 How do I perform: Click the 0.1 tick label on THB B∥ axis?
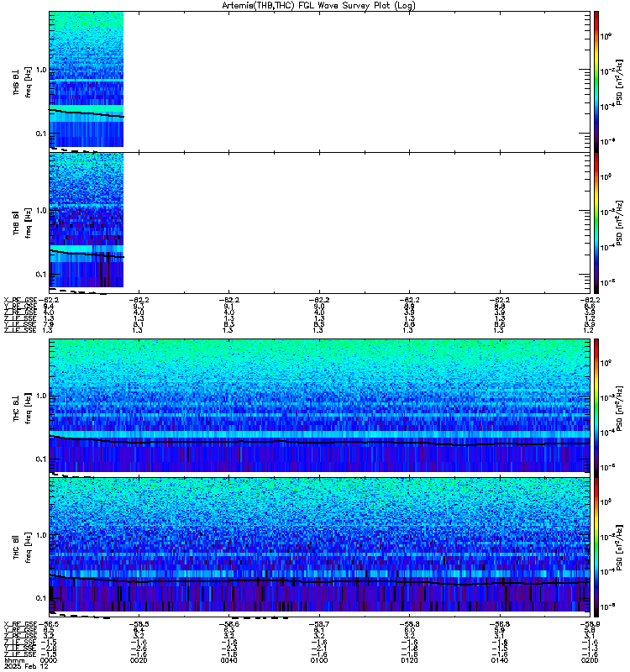pyautogui.click(x=41, y=274)
